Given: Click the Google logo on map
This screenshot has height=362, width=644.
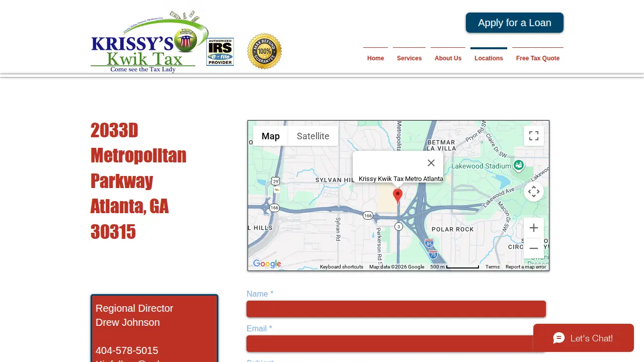Looking at the screenshot, I should click(x=267, y=264).
